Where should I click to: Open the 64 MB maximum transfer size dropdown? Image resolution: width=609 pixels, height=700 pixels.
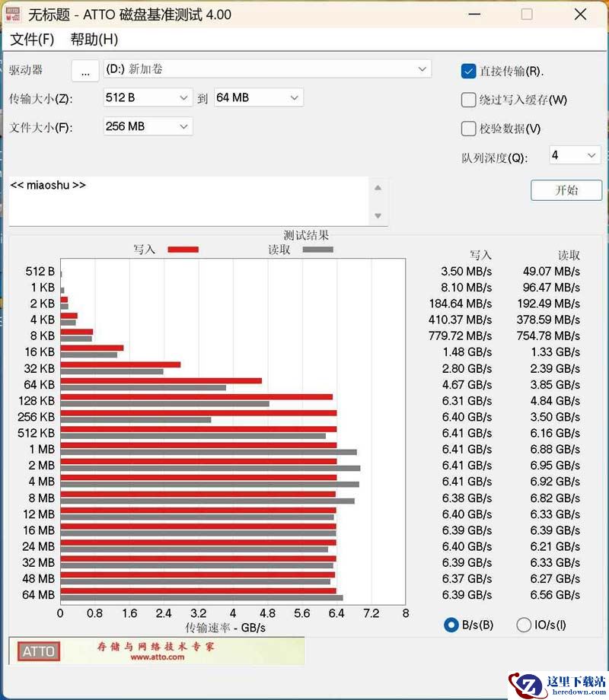coord(259,97)
